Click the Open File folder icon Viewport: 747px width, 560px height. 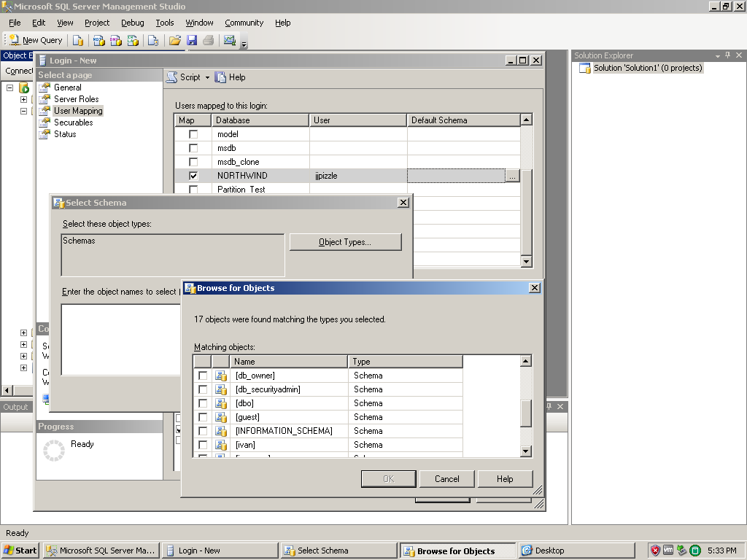click(175, 41)
